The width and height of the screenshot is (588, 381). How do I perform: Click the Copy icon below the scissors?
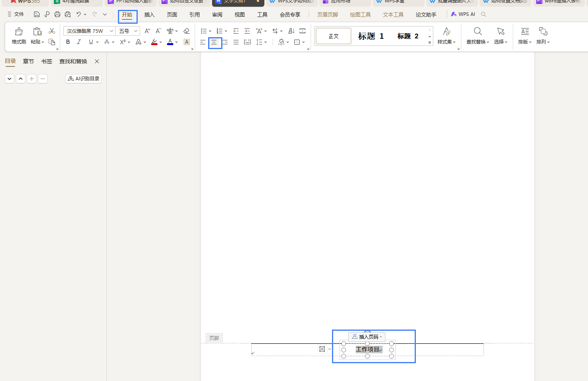52,42
